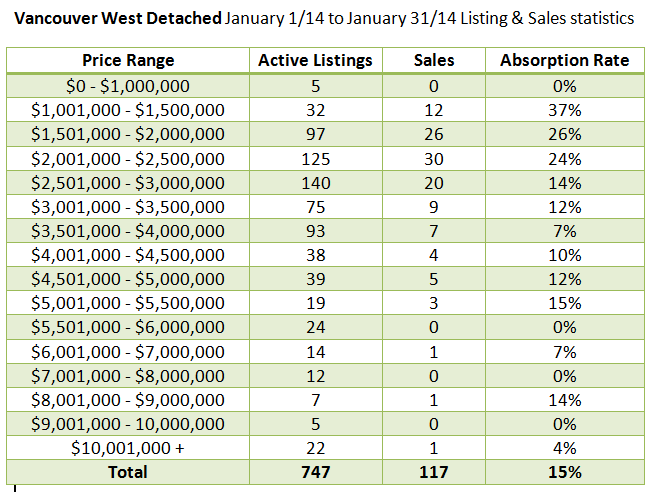Select the '$5,501,000 - $6,000,000' cell
The width and height of the screenshot is (651, 492).
128,327
